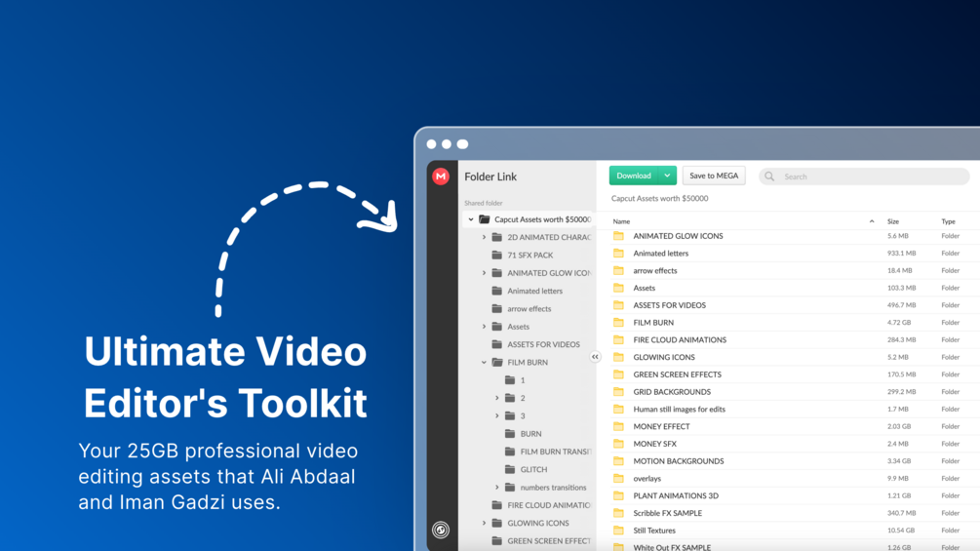Screen dimensions: 980x551
Task: Click Animated letters folder icon in list
Action: [x=618, y=253]
